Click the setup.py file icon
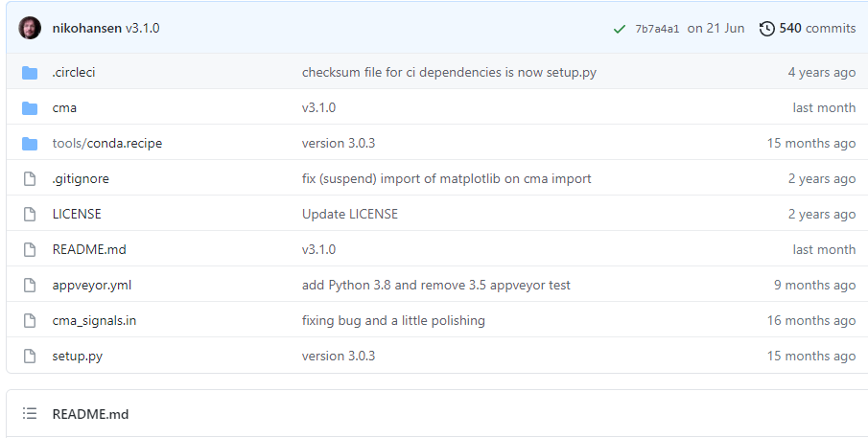This screenshot has height=438, width=868. 30,357
